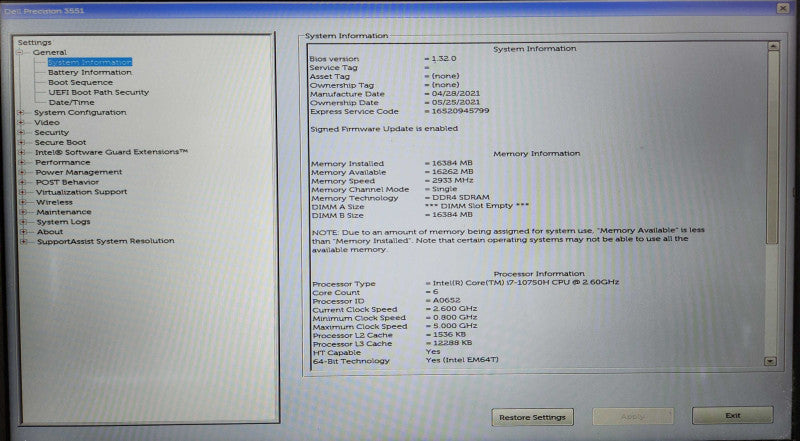Screen dimensions: 800x441
Task: Click the Memory Installed value 16384 MB
Action: [x=453, y=163]
